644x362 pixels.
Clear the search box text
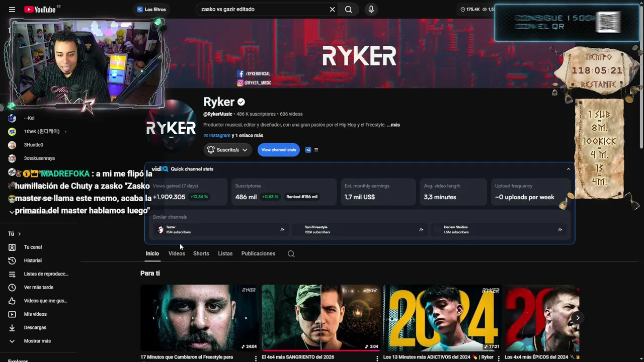pos(332,10)
